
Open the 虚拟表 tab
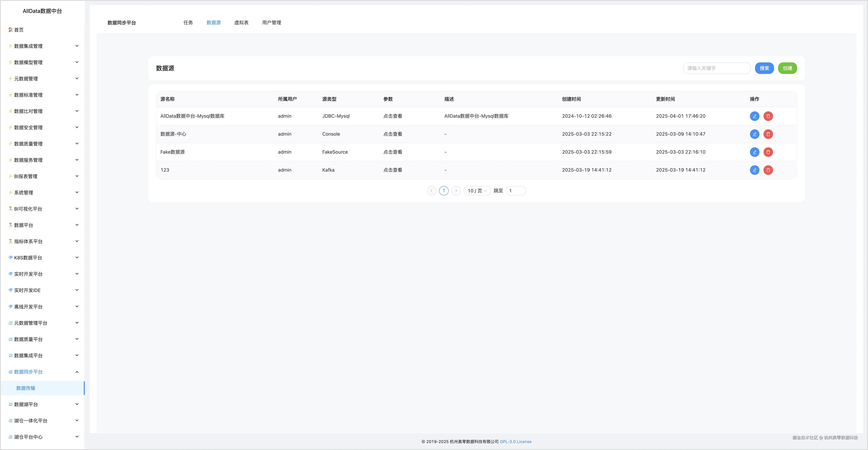coord(241,23)
